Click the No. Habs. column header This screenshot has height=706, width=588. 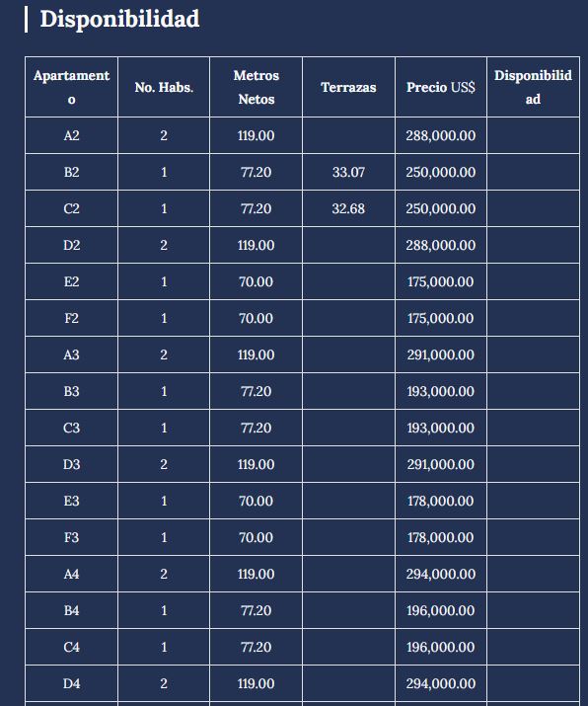tap(164, 87)
